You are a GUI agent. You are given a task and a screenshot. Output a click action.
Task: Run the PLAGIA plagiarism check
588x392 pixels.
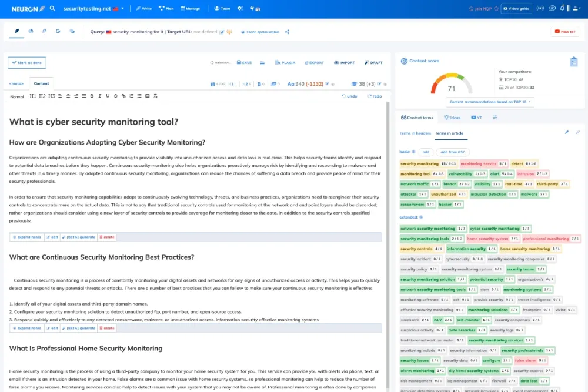[x=285, y=62]
